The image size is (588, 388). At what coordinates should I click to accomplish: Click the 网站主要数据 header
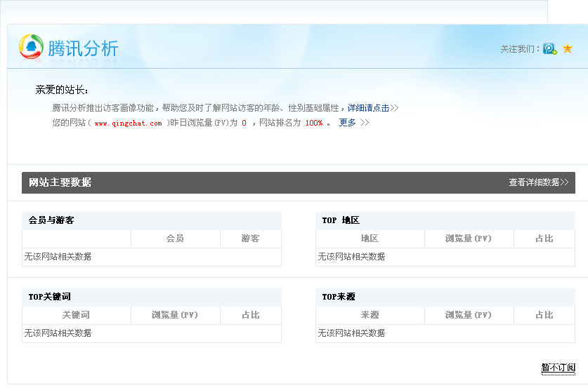60,182
